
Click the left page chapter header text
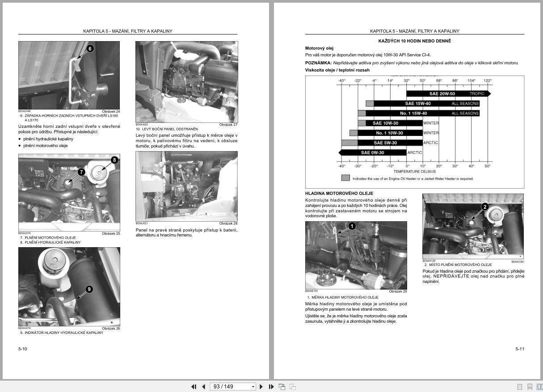[128, 31]
